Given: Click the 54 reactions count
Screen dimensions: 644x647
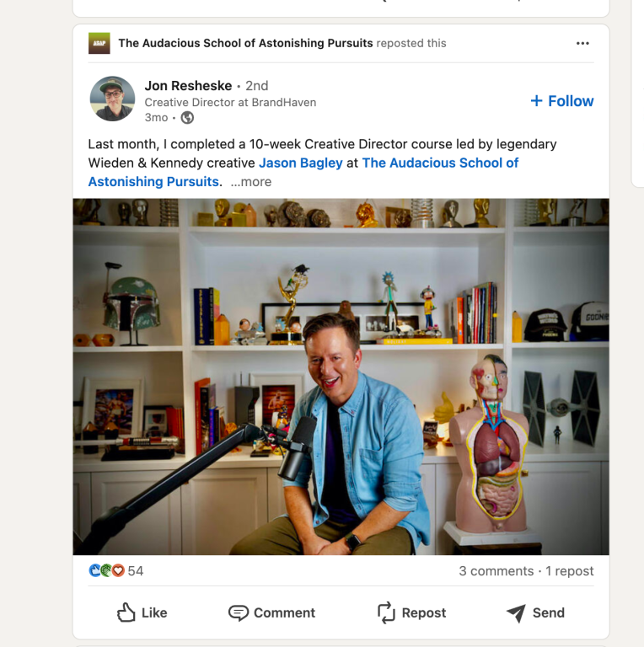Looking at the screenshot, I should click(136, 570).
